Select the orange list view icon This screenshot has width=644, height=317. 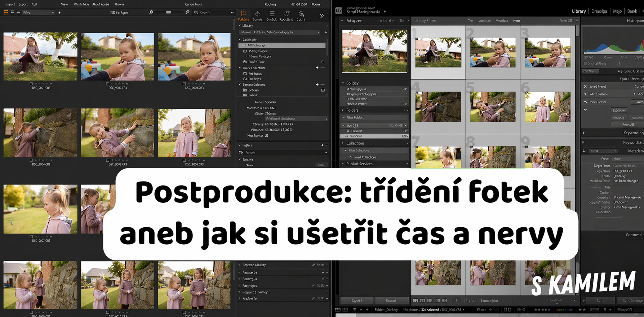click(6, 12)
